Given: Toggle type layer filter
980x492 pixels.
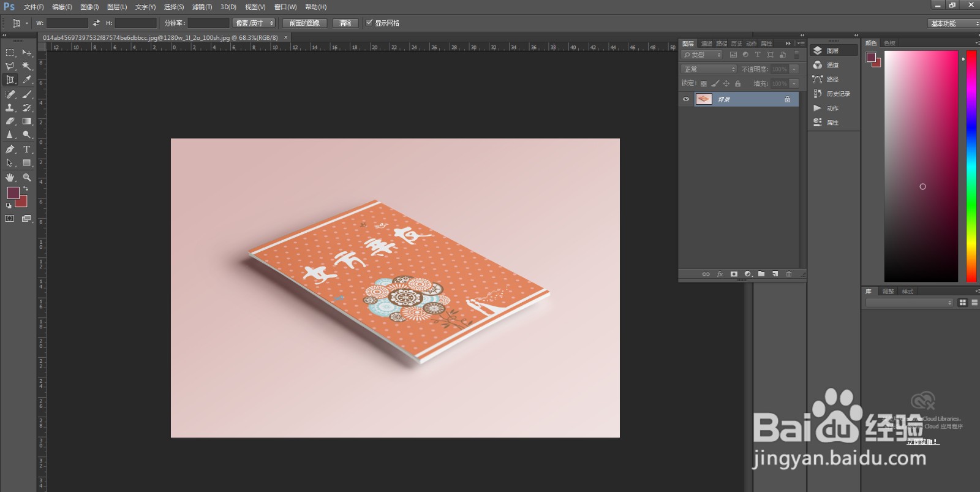Looking at the screenshot, I should pos(758,55).
